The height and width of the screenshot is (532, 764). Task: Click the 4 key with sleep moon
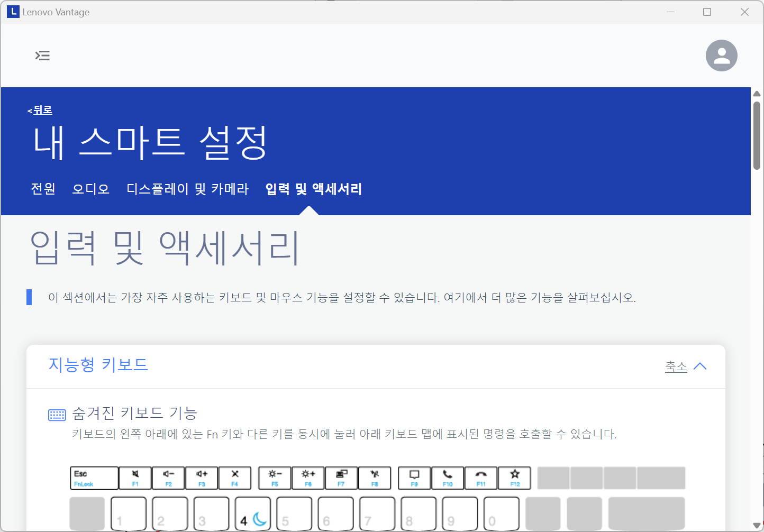[x=253, y=514]
